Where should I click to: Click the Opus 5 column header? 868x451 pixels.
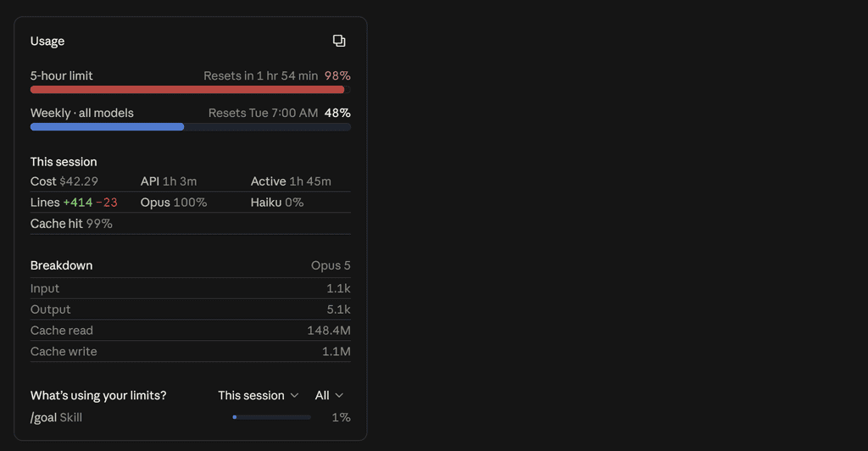coord(331,265)
